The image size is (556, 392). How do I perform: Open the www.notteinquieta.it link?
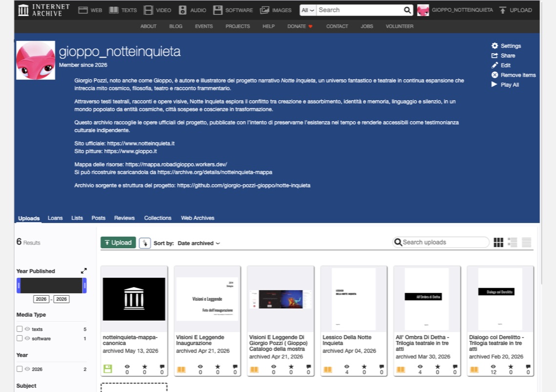pos(141,144)
